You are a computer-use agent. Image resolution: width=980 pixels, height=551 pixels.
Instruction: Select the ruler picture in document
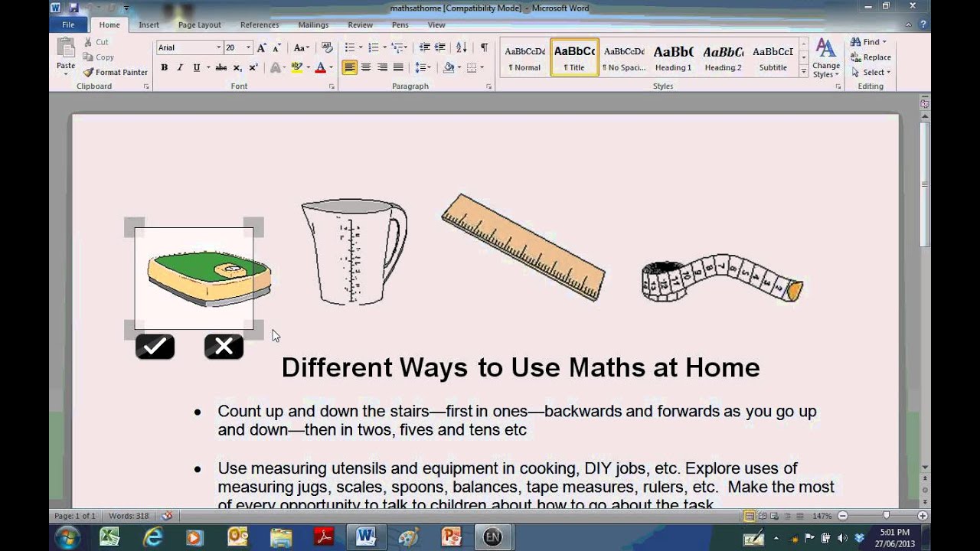[x=524, y=246]
